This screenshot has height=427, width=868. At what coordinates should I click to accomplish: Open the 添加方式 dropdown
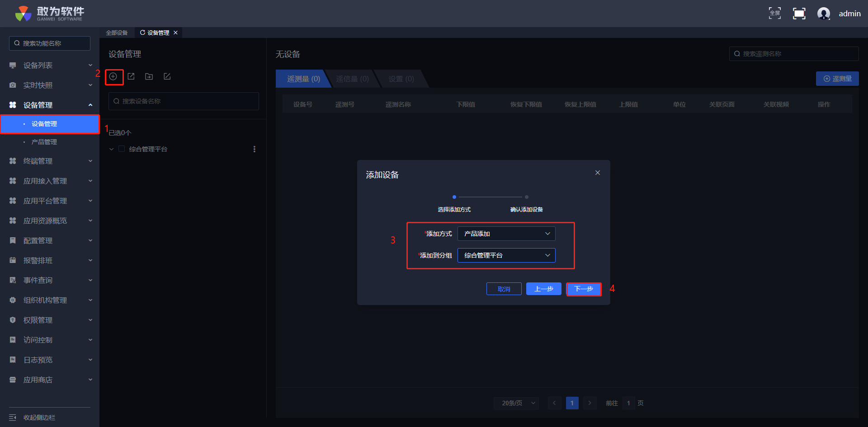pos(506,234)
